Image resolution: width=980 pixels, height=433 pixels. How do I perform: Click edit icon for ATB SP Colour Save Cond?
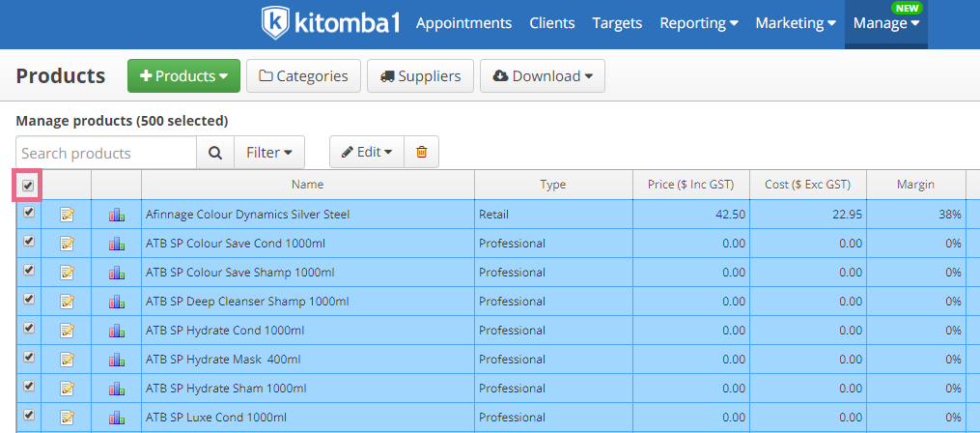coord(67,244)
